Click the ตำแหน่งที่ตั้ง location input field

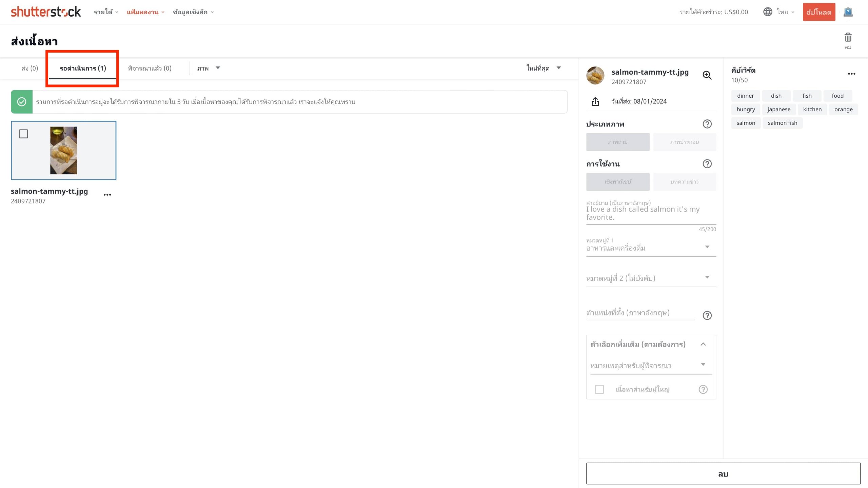pyautogui.click(x=640, y=313)
